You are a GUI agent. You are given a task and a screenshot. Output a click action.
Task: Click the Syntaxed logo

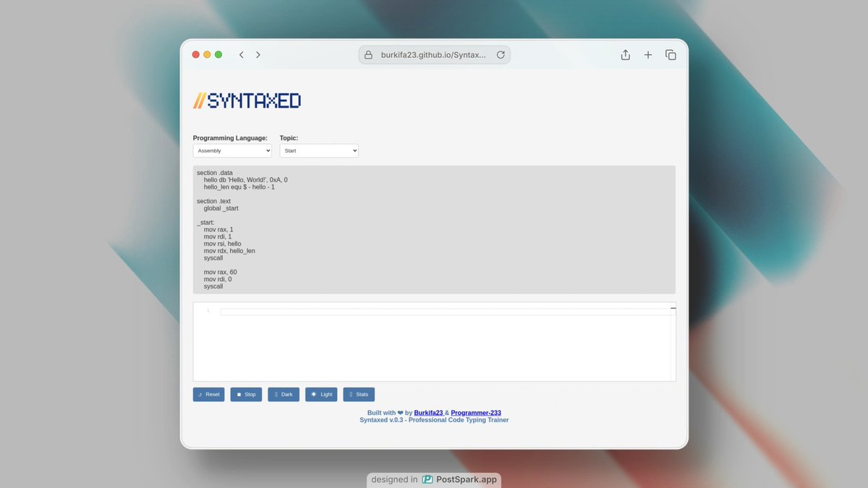pos(247,101)
